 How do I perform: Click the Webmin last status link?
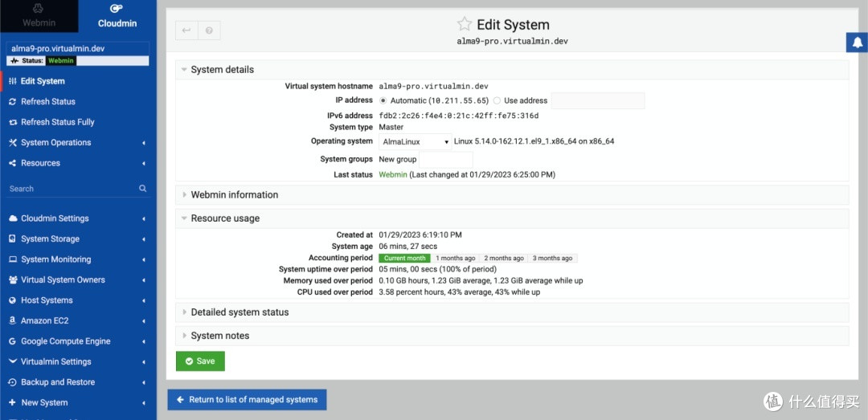[x=393, y=174]
